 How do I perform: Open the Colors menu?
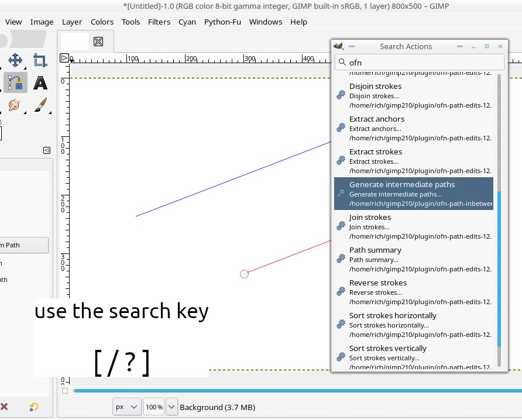pos(102,22)
